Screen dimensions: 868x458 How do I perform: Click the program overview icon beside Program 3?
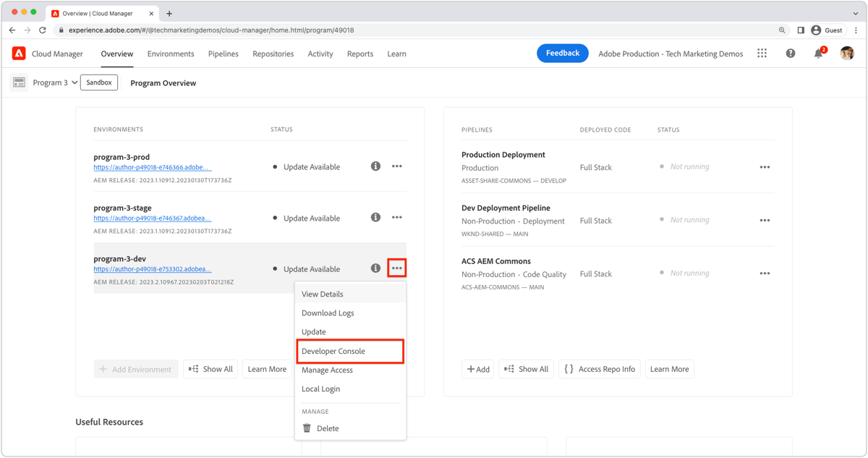pos(19,82)
